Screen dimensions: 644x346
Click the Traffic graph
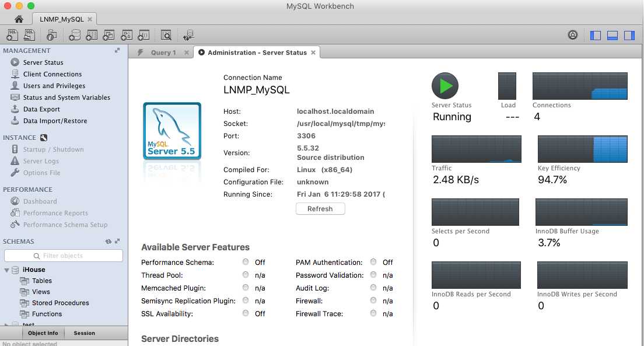point(477,149)
